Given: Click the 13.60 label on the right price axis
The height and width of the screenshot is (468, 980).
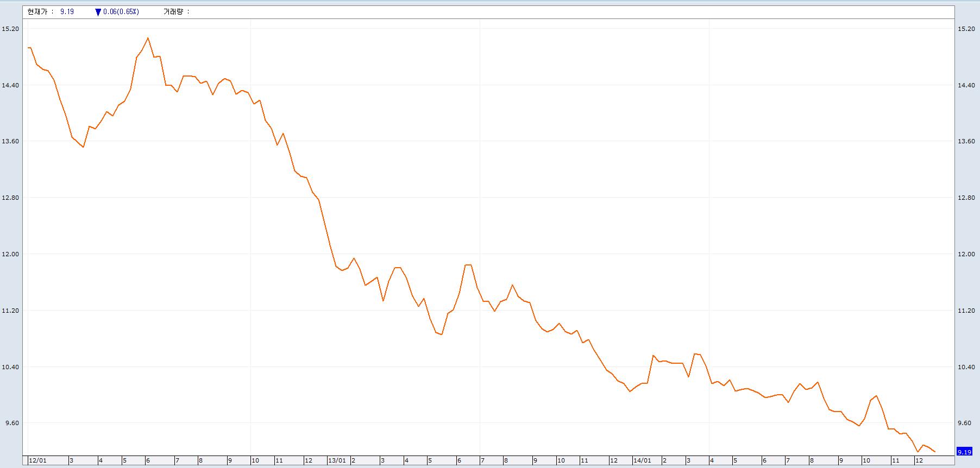Looking at the screenshot, I should 966,141.
